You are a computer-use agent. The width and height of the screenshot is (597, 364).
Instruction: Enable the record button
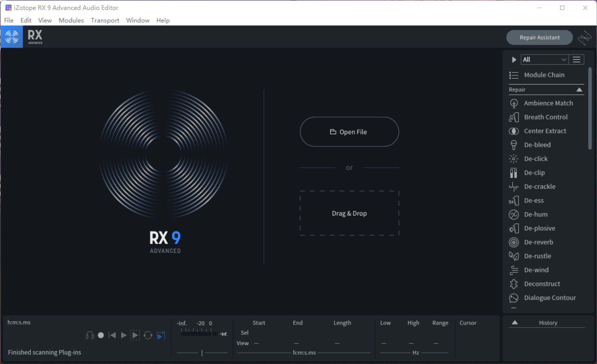pyautogui.click(x=101, y=335)
